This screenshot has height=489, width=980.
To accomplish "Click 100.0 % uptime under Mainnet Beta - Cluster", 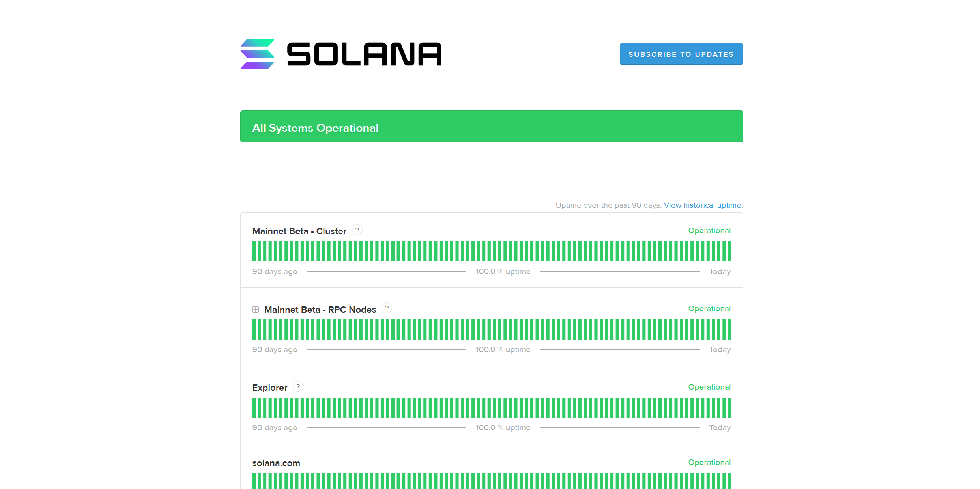I will (503, 271).
